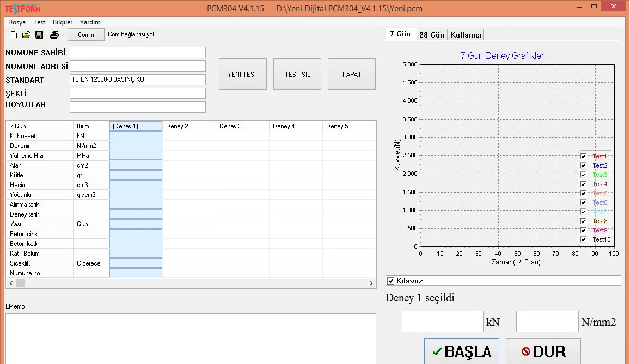The width and height of the screenshot is (630, 364).
Task: Click the NUMUNE SAHİBİ input field
Action: 138,53
